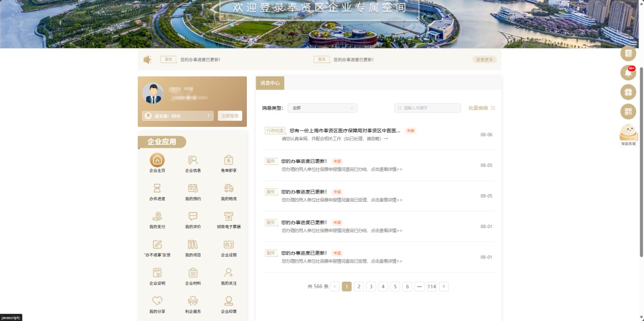Expand the 消息类型 dropdown showing 全部
This screenshot has height=321, width=644.
click(x=323, y=108)
